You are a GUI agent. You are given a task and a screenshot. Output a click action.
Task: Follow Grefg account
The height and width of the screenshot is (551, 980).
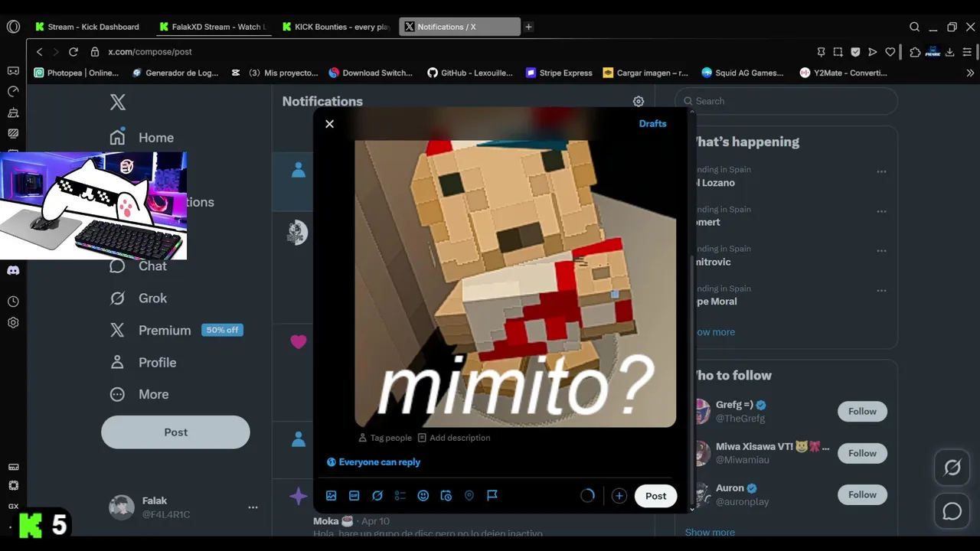[x=862, y=412]
